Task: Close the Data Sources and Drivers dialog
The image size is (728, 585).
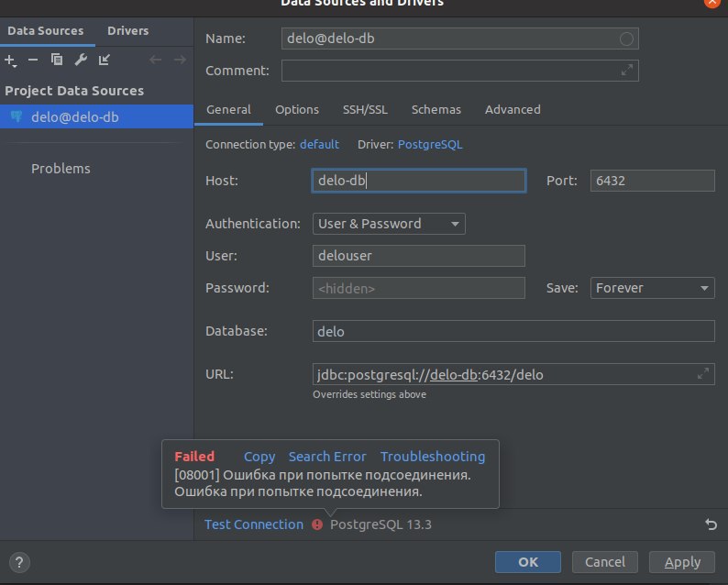Action: 711,3
